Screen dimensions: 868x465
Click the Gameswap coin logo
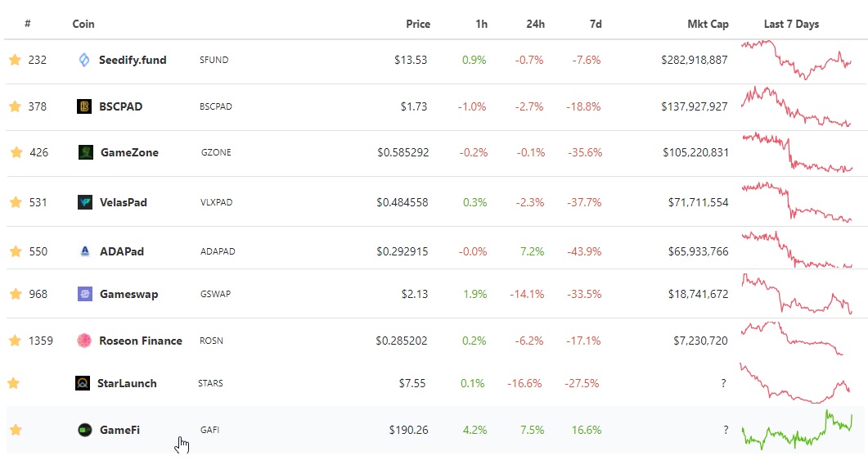coord(85,294)
